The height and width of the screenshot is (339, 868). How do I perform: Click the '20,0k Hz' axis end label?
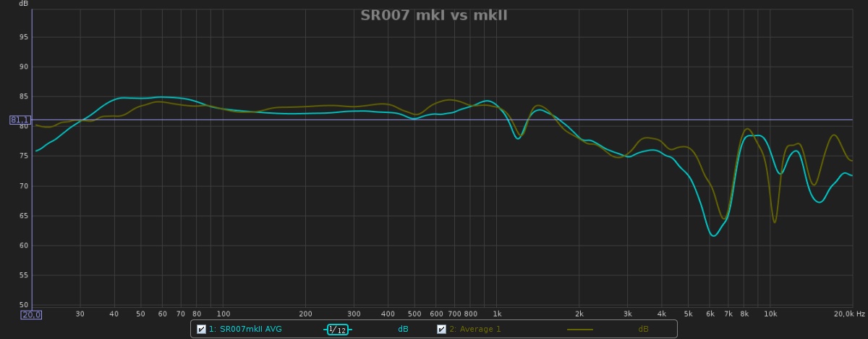[849, 314]
